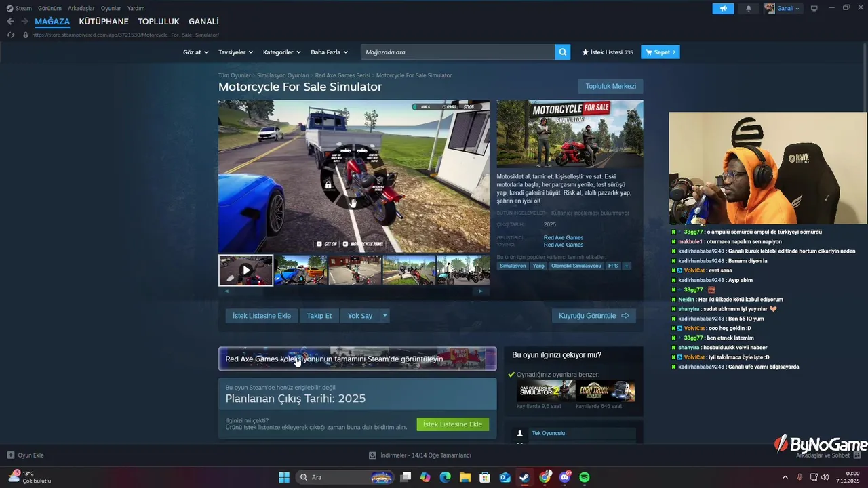Open the Yardım menu
Image resolution: width=868 pixels, height=488 pixels.
point(136,8)
